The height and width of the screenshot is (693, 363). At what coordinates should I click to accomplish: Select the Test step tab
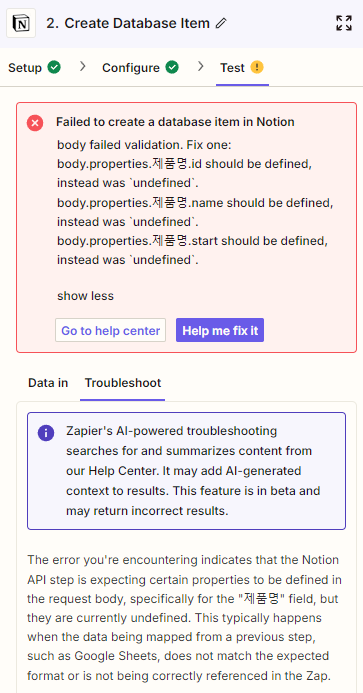click(x=242, y=68)
